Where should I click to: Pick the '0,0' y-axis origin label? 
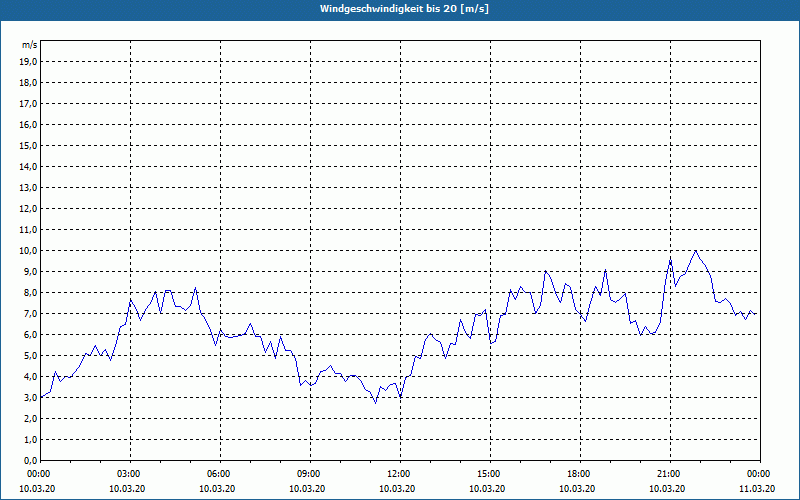[x=30, y=460]
